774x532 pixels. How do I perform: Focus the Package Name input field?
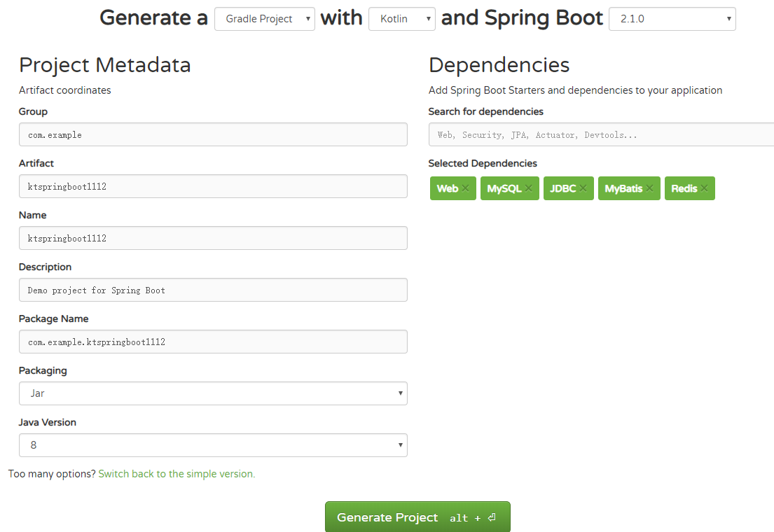[213, 342]
